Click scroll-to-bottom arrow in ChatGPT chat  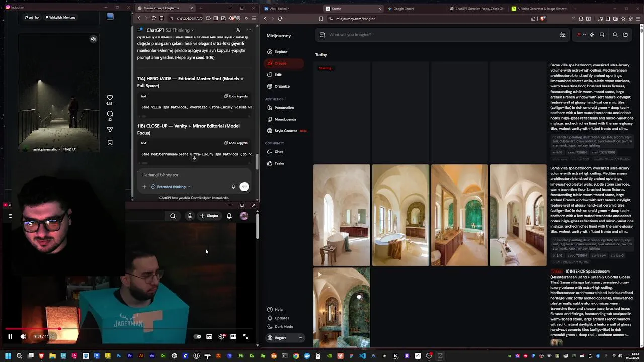(x=194, y=158)
